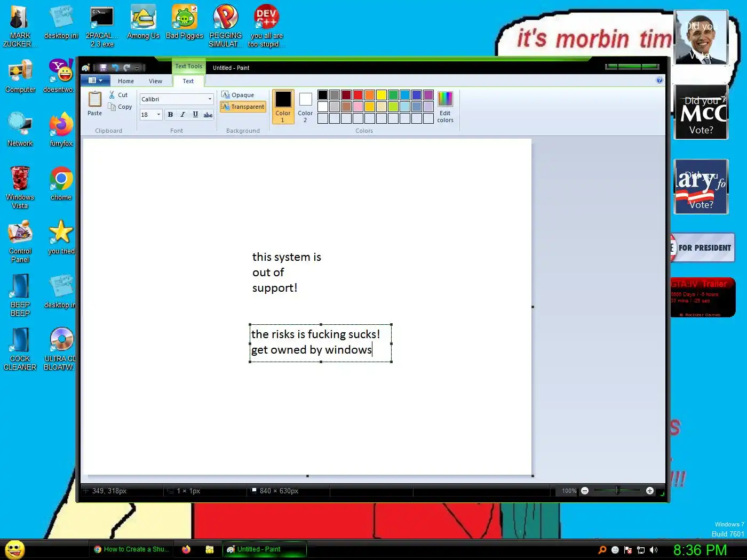
Task: Toggle Underline text formatting
Action: click(x=195, y=115)
